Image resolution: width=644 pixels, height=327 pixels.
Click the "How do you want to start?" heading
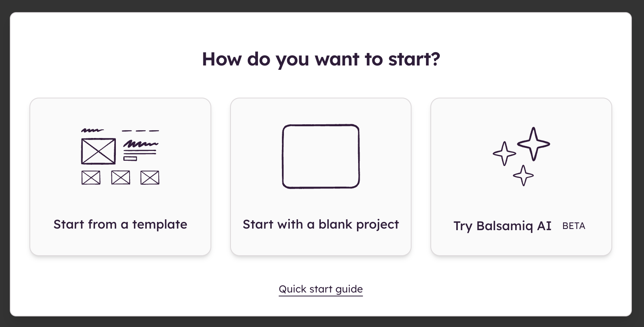(x=321, y=59)
